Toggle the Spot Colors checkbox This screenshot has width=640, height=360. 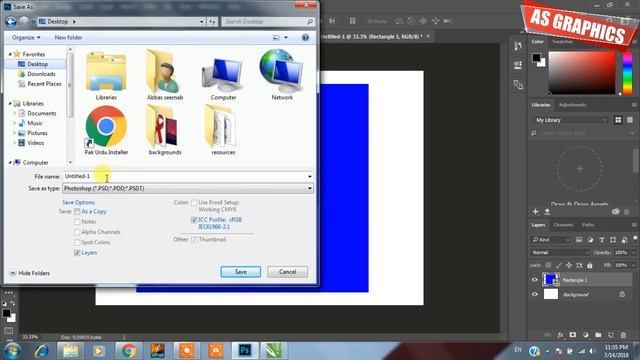coord(77,242)
